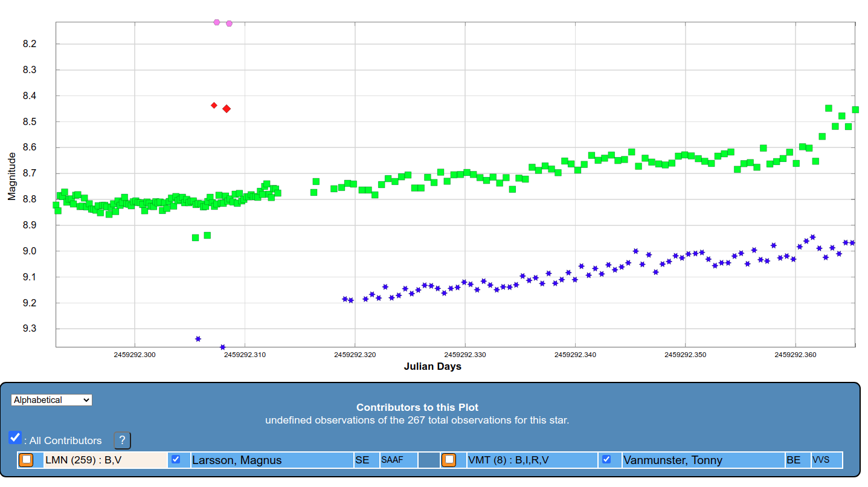The width and height of the screenshot is (868, 487).
Task: Click the BE country code cell
Action: [794, 460]
